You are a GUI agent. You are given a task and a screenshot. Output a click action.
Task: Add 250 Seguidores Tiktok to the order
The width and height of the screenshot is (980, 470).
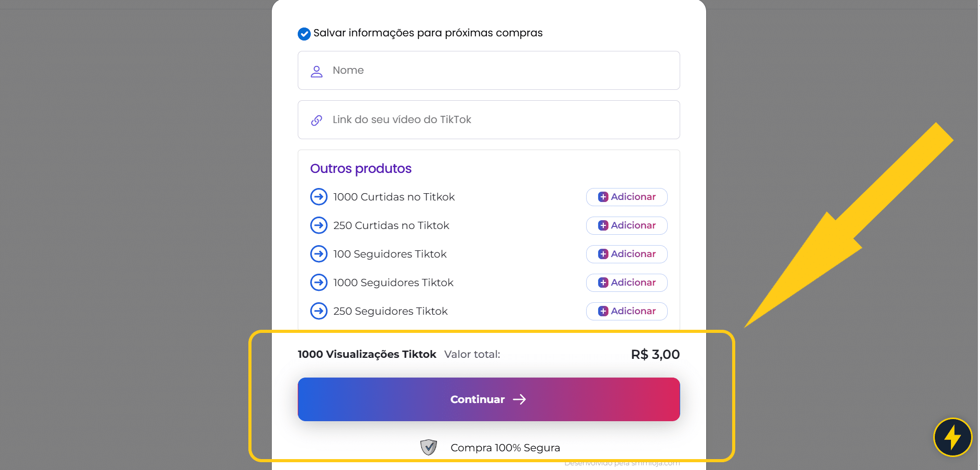click(x=627, y=311)
